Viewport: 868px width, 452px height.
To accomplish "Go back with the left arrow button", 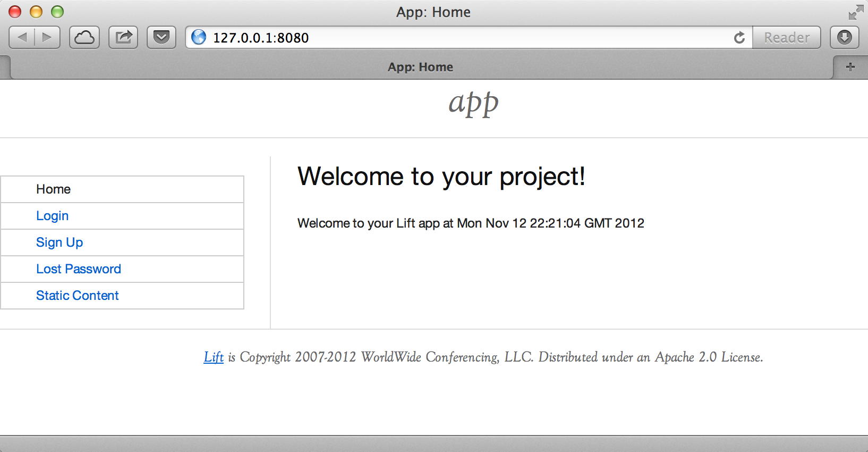I will [22, 37].
